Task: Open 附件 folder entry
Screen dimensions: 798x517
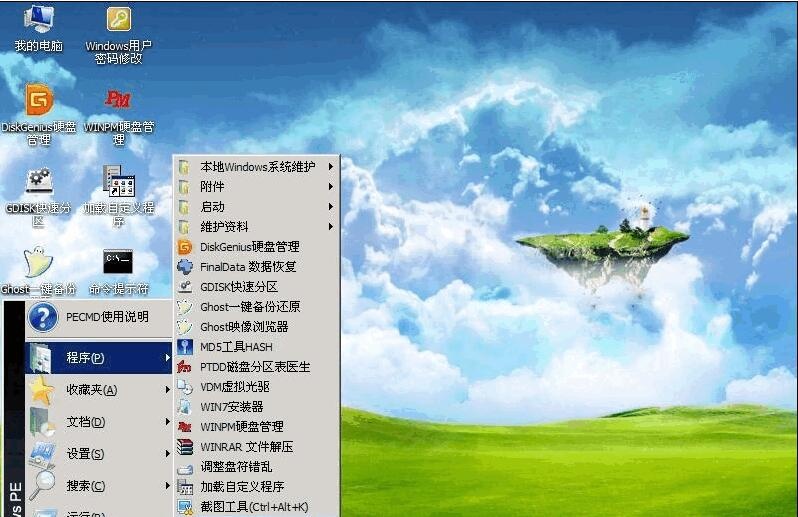Action: pyautogui.click(x=256, y=187)
